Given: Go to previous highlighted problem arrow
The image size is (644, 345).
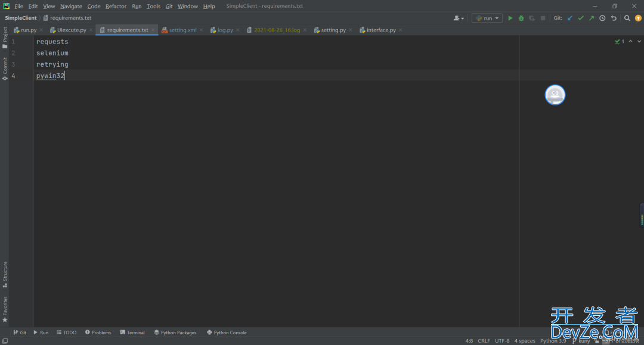Looking at the screenshot, I should click(630, 42).
